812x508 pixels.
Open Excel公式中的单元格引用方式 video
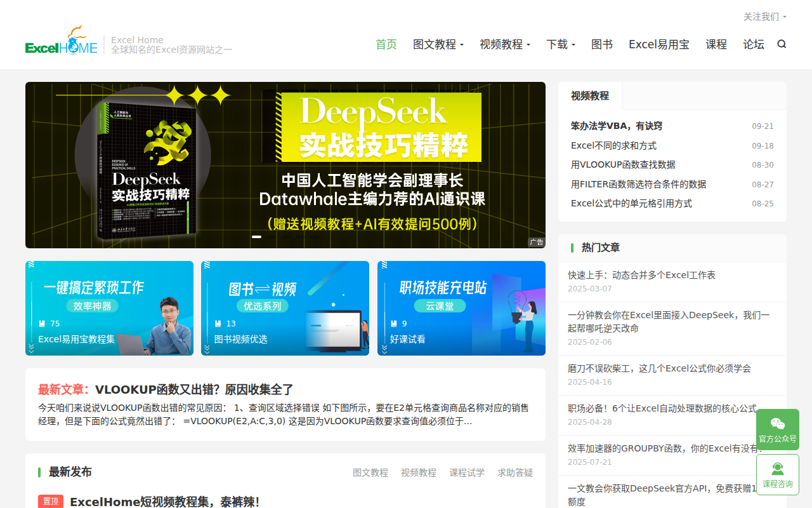(x=631, y=203)
